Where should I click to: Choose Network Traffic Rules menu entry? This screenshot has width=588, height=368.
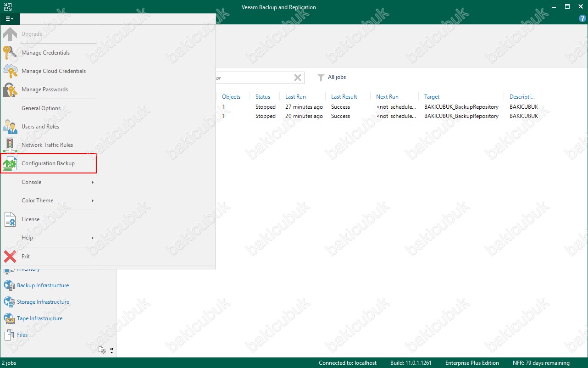click(49, 145)
